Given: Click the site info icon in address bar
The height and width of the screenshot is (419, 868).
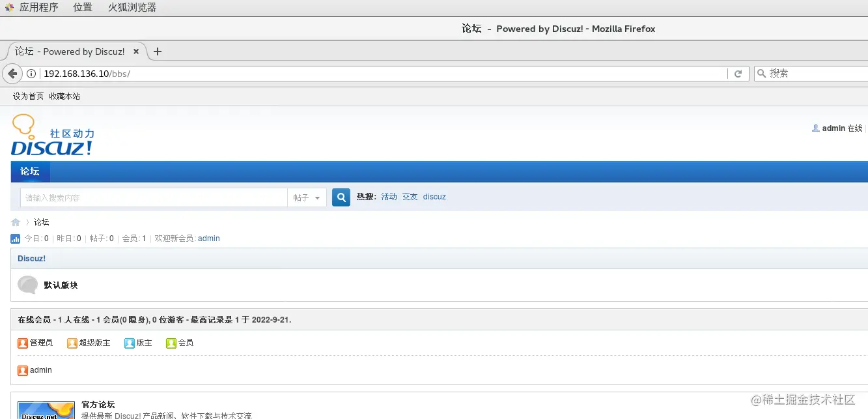Looking at the screenshot, I should [x=31, y=74].
